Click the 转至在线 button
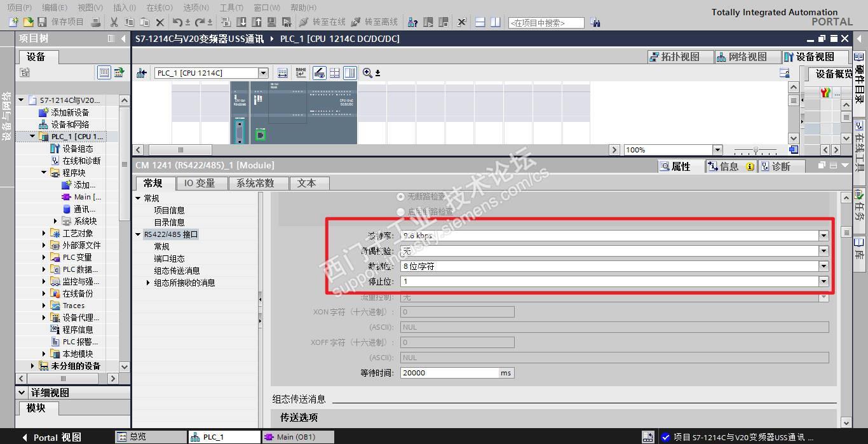868x444 pixels. pos(322,22)
